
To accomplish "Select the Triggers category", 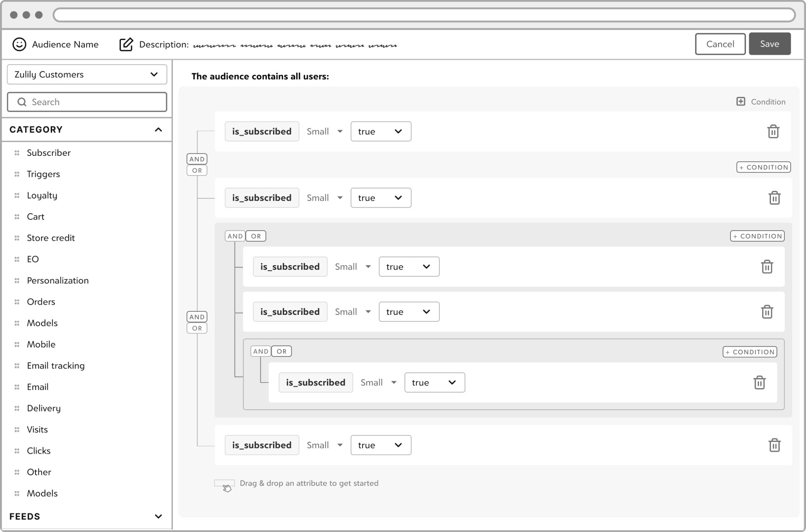I will point(43,174).
